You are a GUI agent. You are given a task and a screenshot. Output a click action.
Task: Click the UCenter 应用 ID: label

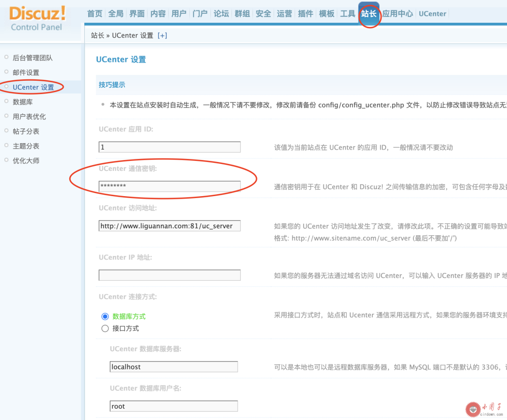126,129
